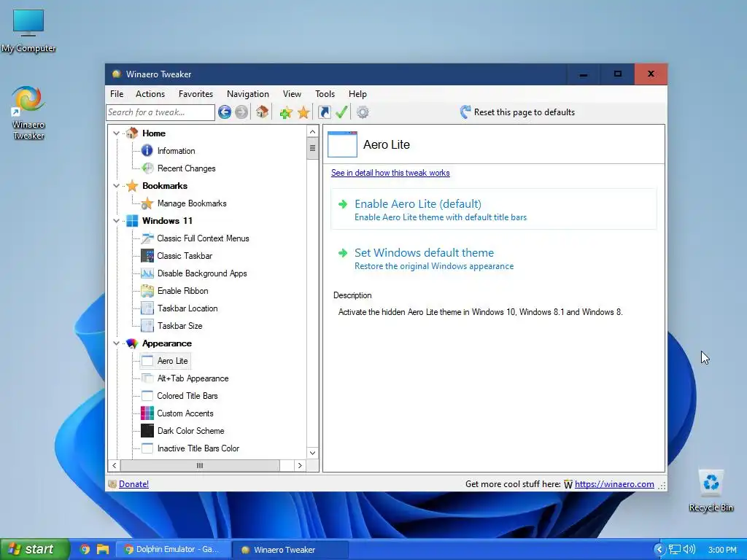
Task: Open the https://winaero.com link
Action: coord(614,484)
